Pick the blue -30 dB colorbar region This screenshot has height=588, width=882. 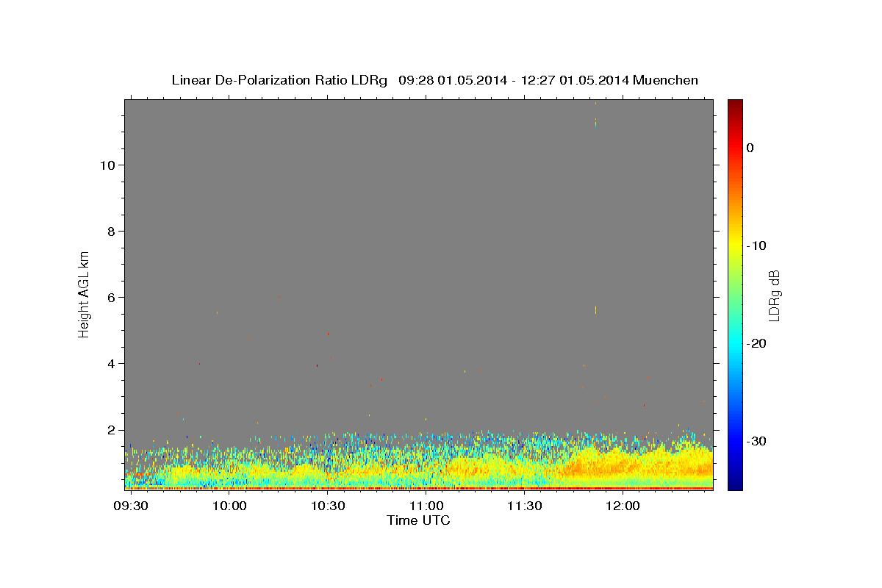coord(735,441)
